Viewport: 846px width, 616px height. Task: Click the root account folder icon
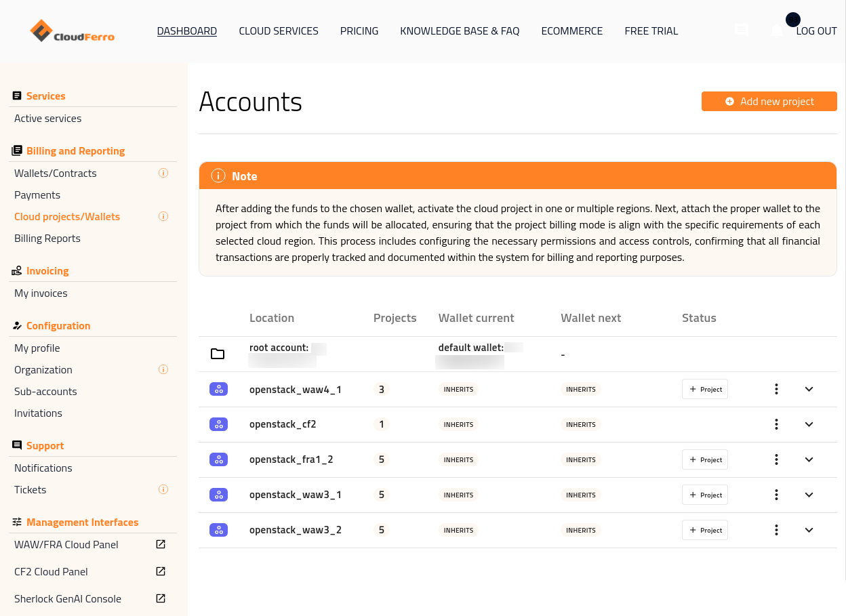[x=218, y=354]
